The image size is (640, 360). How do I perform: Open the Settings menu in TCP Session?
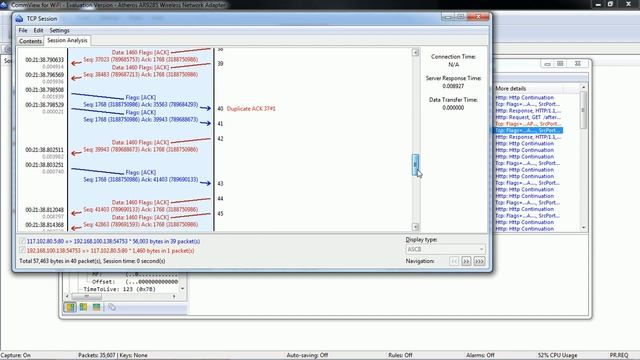click(60, 30)
